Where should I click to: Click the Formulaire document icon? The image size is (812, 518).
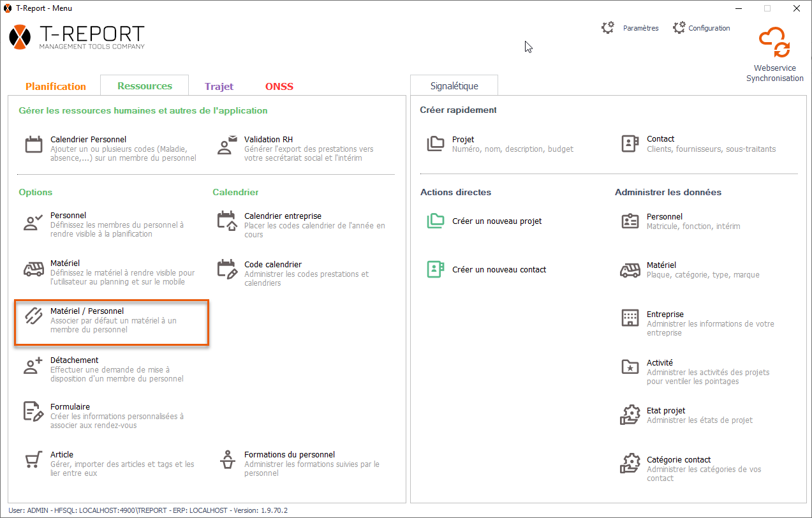pyautogui.click(x=34, y=411)
